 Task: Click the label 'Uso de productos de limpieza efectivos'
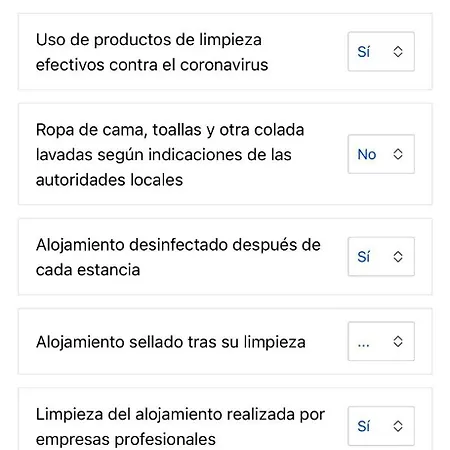pos(152,52)
